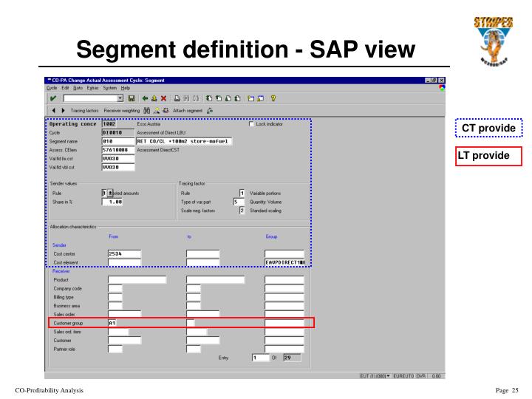Click the Product From field
This screenshot has width=532, height=399.
137,279
